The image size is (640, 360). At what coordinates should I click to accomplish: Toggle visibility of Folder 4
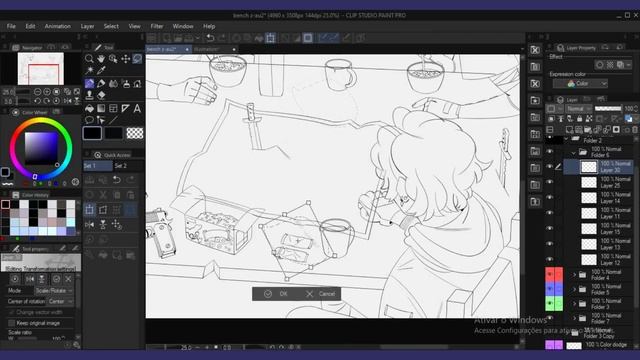click(x=549, y=275)
